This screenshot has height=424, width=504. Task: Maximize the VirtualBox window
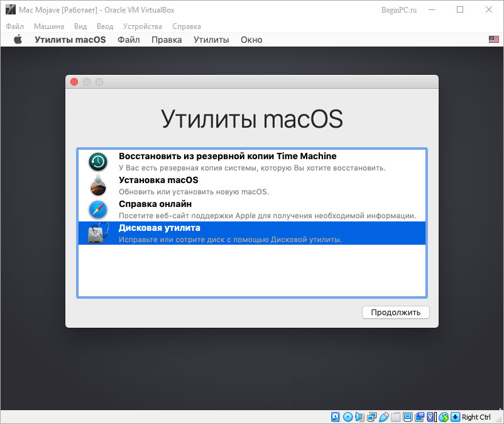coord(460,9)
